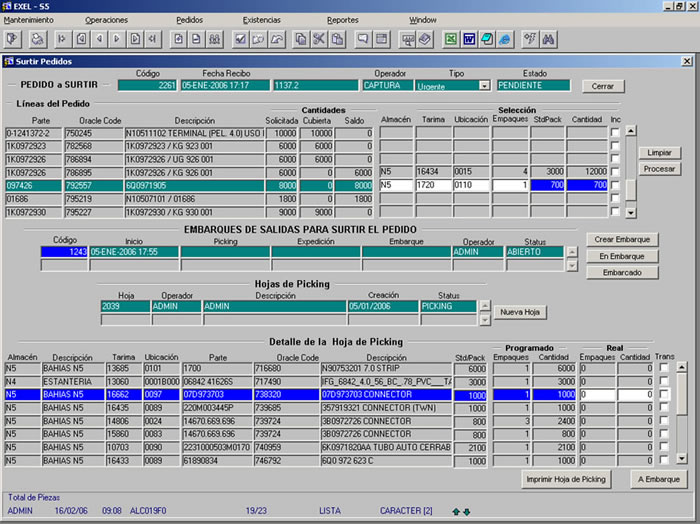Expand the Existencias menu
The height and width of the screenshot is (524, 700).
click(x=262, y=20)
